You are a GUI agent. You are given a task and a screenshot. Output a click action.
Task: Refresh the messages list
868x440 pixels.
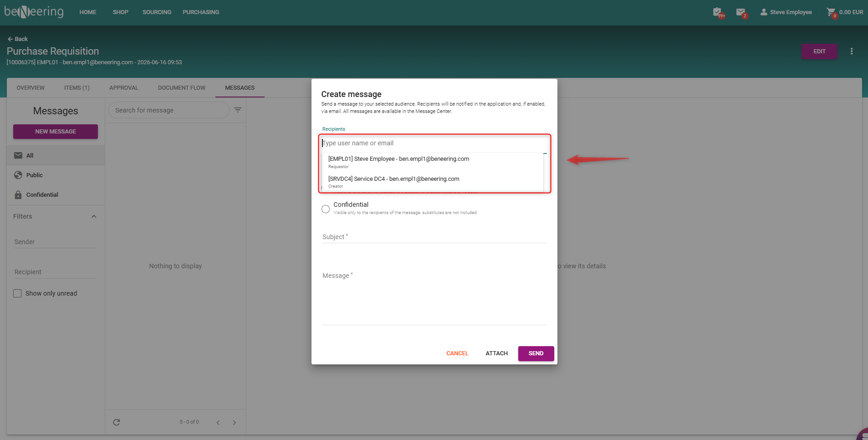[117, 422]
